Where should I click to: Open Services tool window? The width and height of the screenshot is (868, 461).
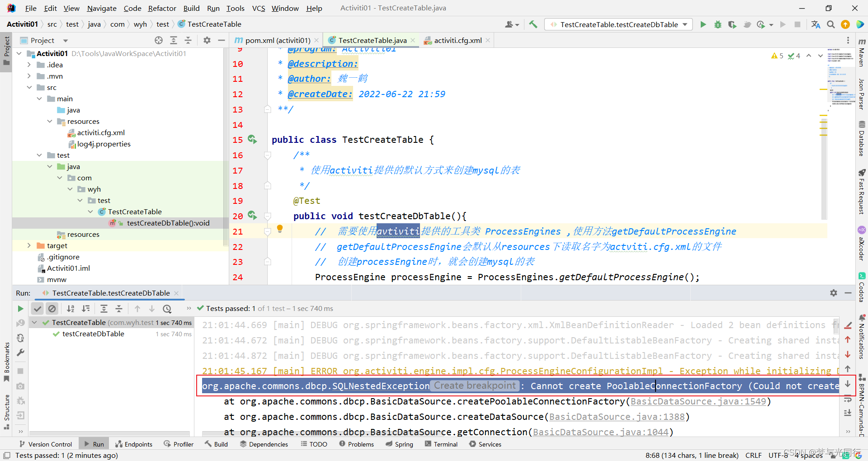(485, 444)
